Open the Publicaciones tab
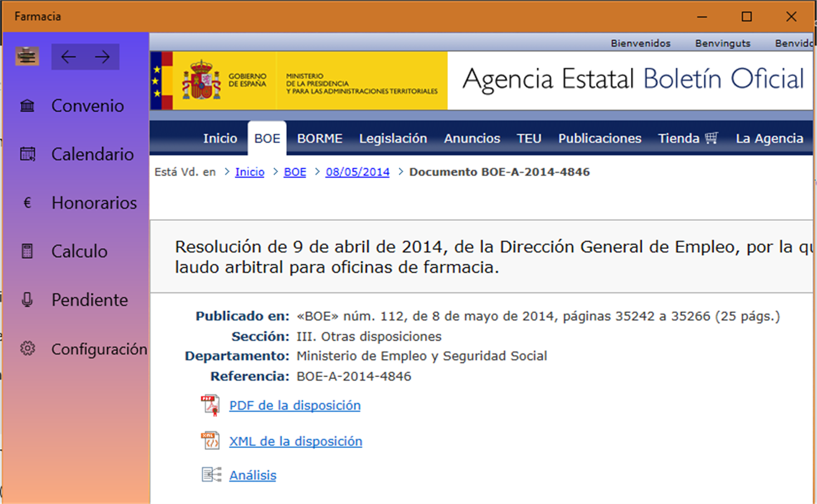 (x=600, y=138)
